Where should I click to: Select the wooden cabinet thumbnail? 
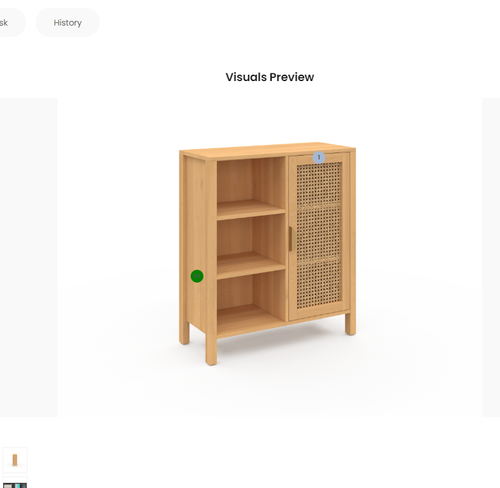[x=15, y=460]
